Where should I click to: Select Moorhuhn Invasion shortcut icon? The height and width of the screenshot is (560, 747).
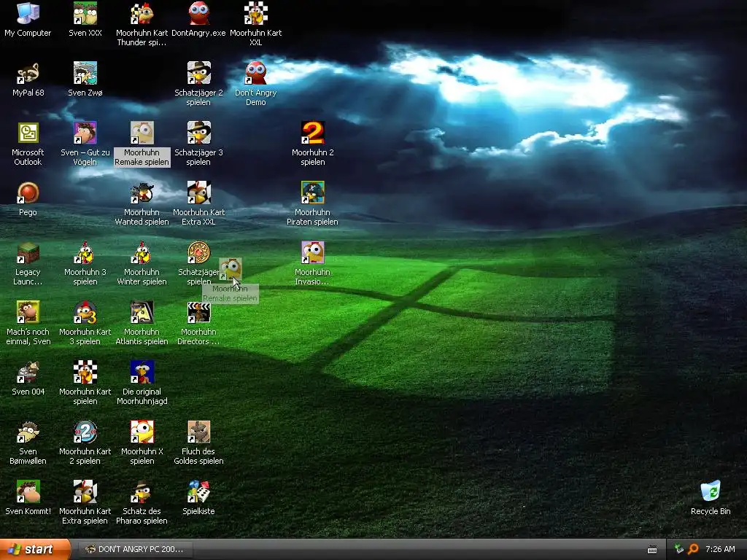pyautogui.click(x=312, y=252)
